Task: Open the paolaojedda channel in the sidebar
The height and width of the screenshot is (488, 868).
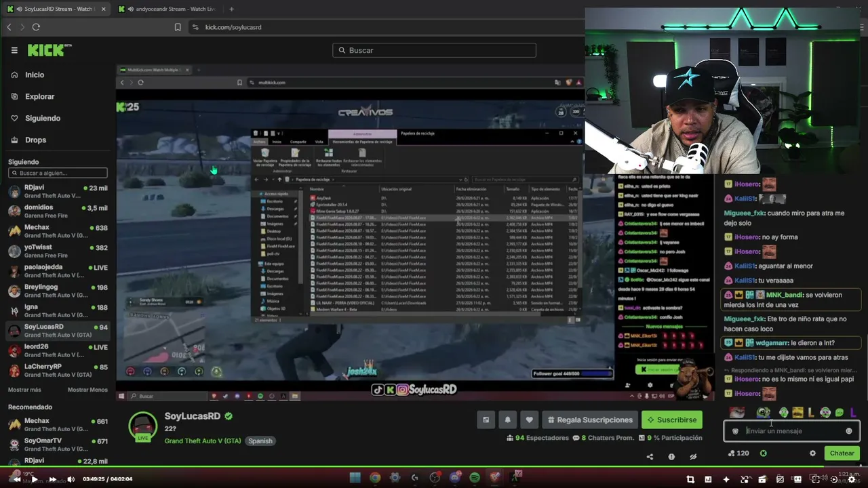Action: tap(58, 271)
